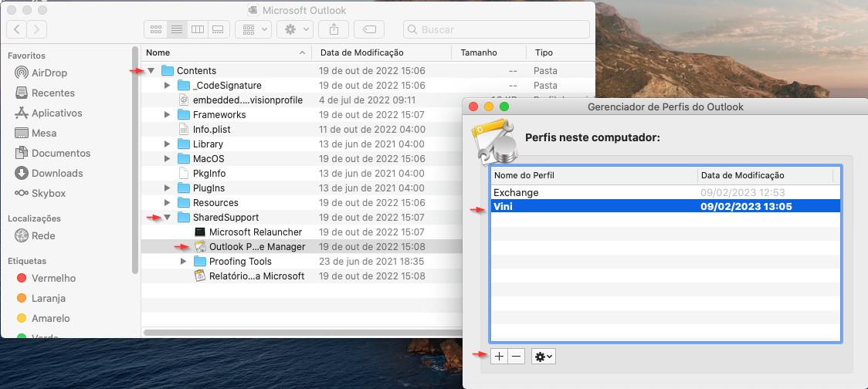Screen dimensions: 868x389
Task: Select the Vermelho red tag
Action: 46,278
